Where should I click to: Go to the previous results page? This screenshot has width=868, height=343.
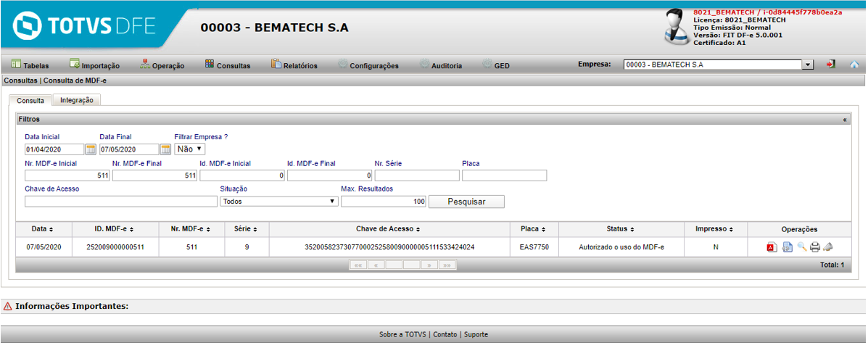(x=376, y=265)
